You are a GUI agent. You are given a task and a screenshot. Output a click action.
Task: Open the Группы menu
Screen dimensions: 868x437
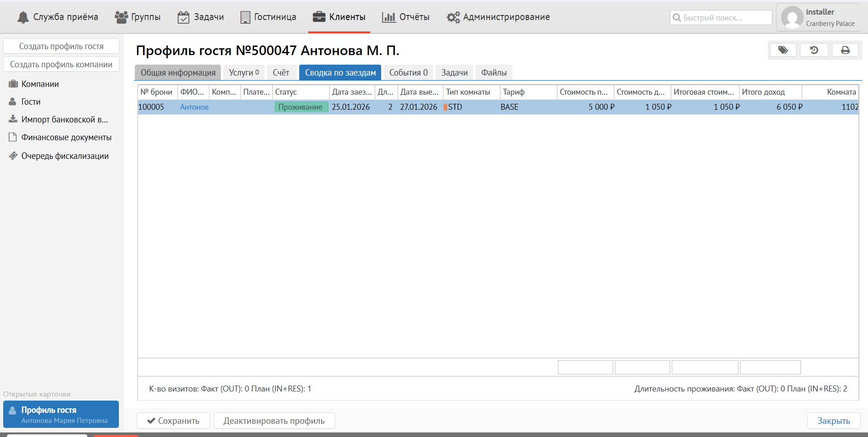[x=138, y=17]
